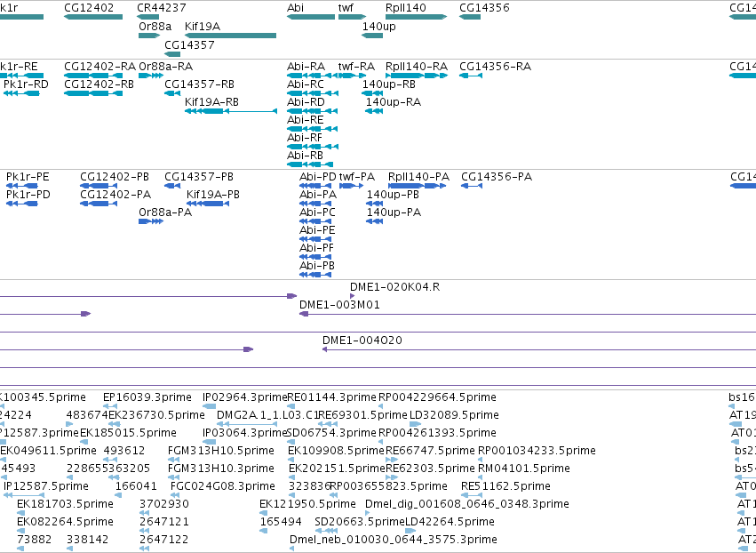
Task: Click the RpII140 gene bar
Action: [416, 17]
